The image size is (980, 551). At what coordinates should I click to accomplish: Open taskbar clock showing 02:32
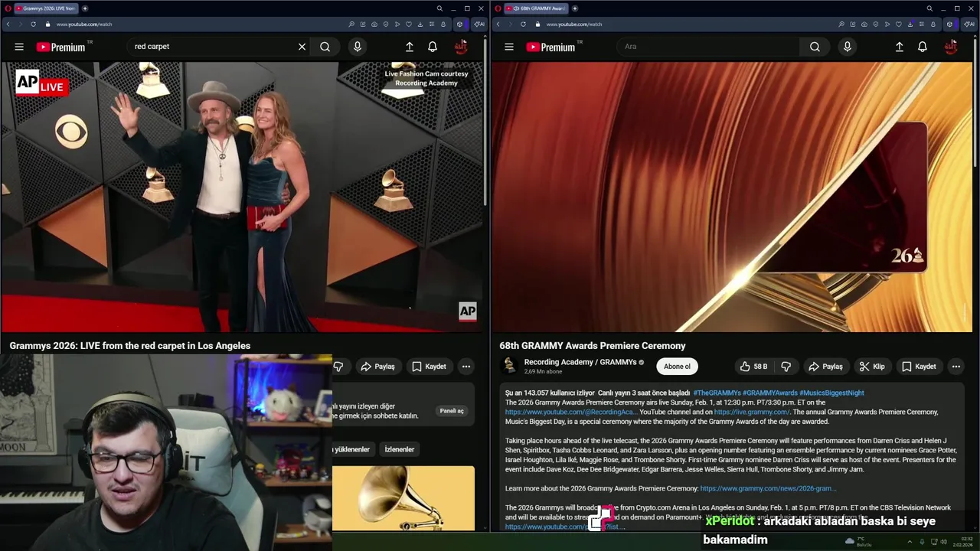click(x=962, y=542)
